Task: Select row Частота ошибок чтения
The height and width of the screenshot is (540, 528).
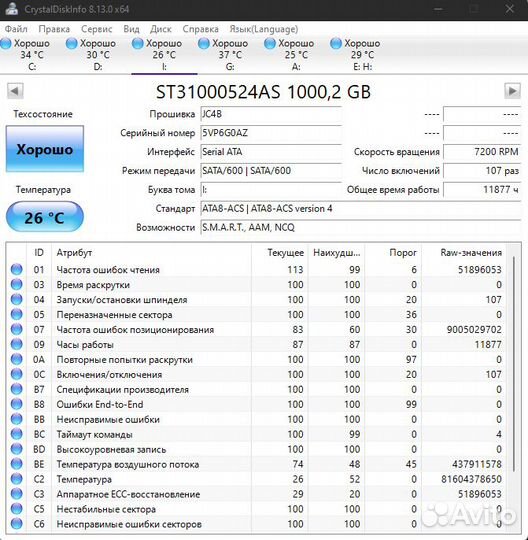Action: (257, 269)
